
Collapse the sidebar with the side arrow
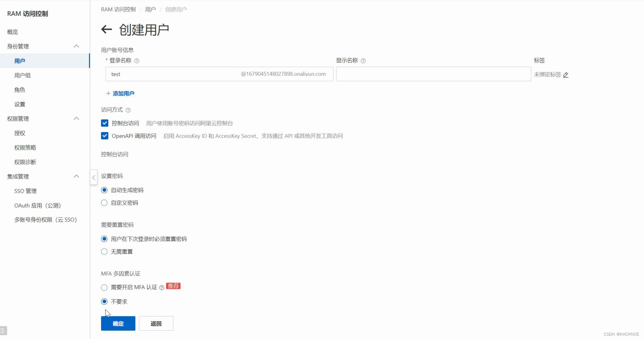94,178
